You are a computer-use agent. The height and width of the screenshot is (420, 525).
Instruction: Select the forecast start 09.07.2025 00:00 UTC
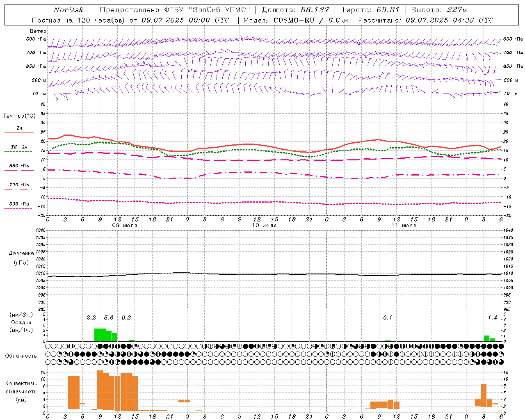pos(185,20)
